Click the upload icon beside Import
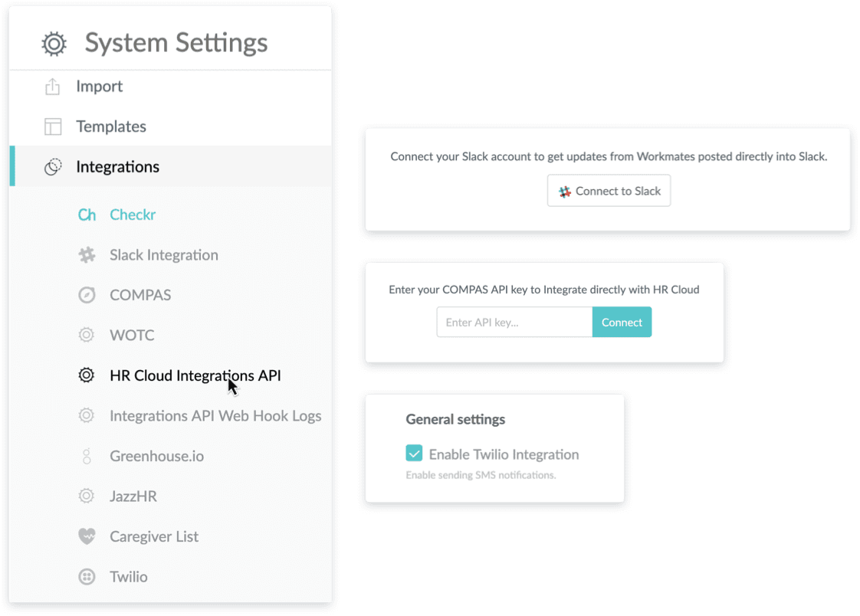Viewport: 860px width, 616px height. point(53,87)
